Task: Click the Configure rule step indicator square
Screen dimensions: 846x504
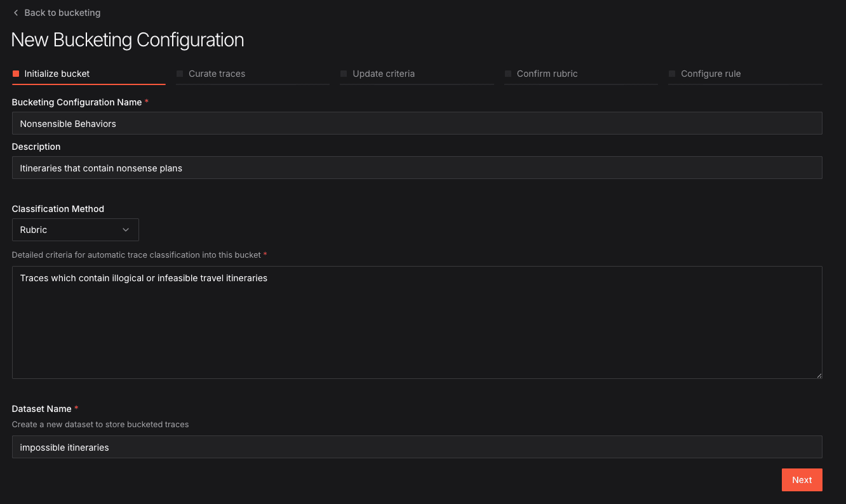Action: [671, 74]
